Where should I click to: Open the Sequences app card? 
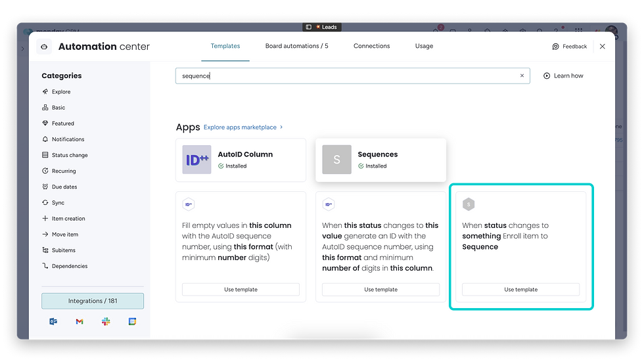click(380, 160)
